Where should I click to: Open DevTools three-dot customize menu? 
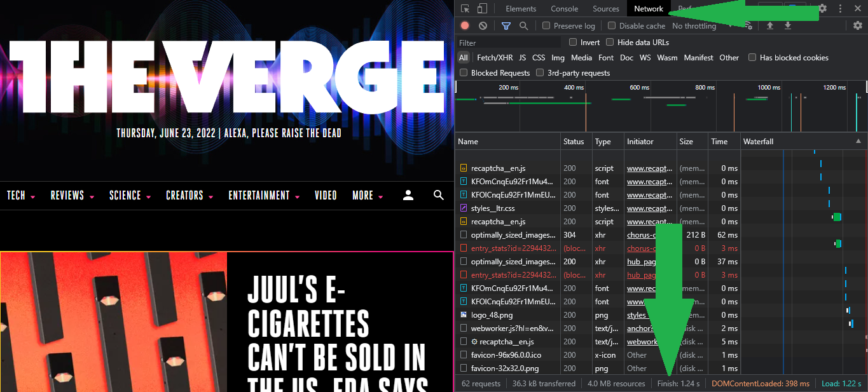840,9
